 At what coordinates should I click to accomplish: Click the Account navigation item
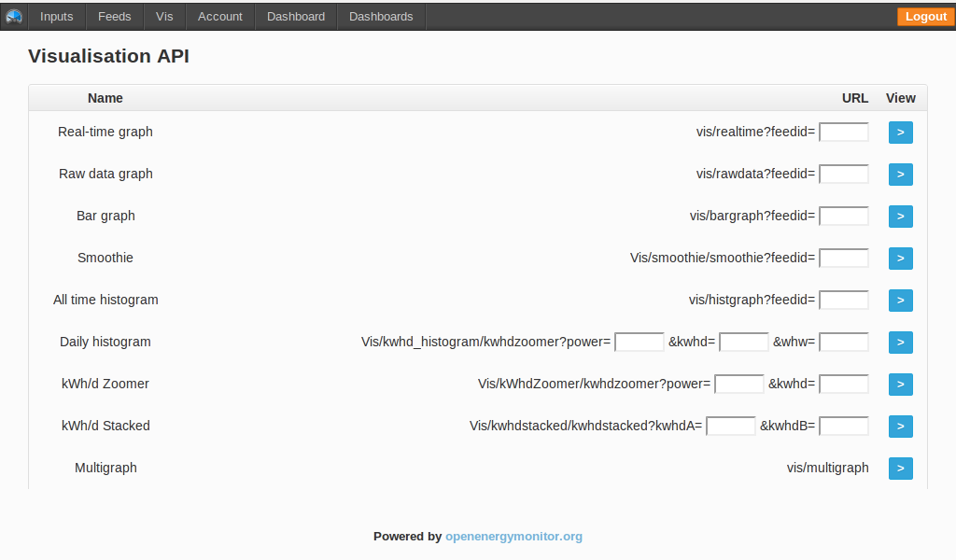[220, 16]
